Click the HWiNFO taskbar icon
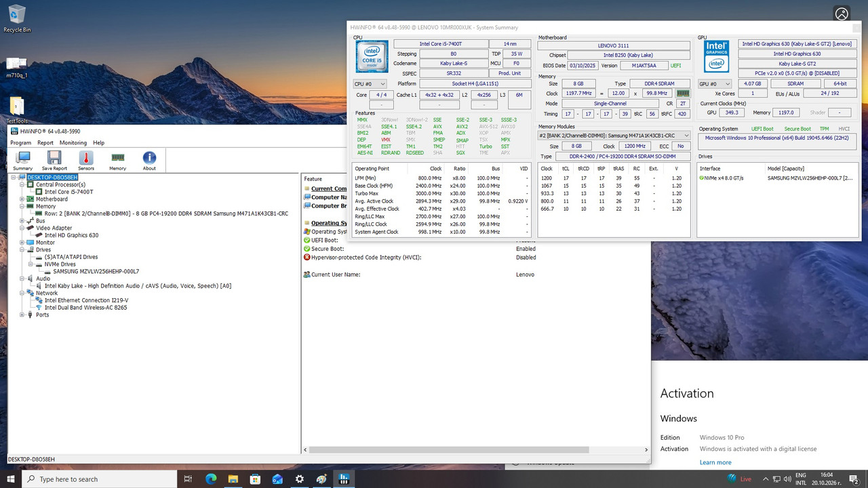 (x=344, y=479)
